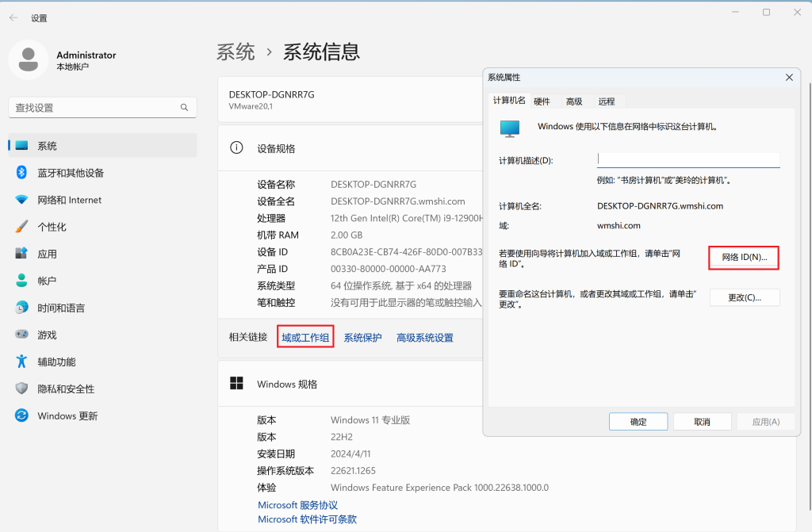Viewport: 812px width, 532px height.
Task: Open Network and Internet settings
Action: pyautogui.click(x=69, y=200)
